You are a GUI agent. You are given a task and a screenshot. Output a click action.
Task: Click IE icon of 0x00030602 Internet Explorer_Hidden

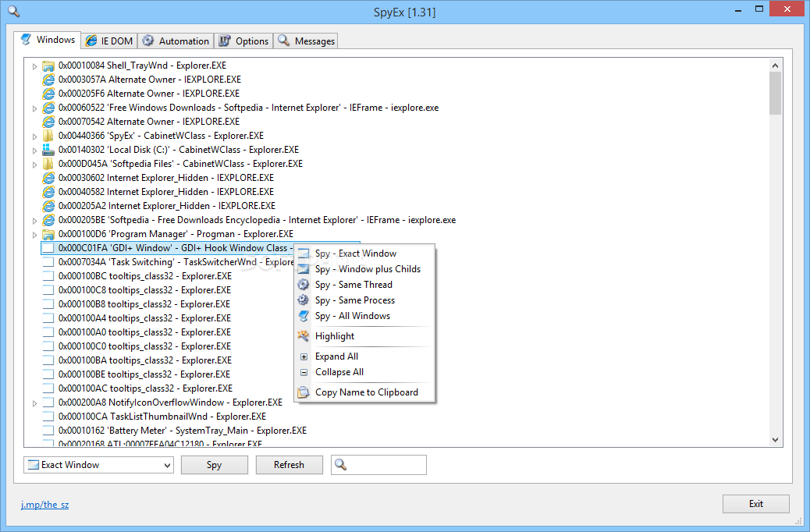[x=48, y=178]
